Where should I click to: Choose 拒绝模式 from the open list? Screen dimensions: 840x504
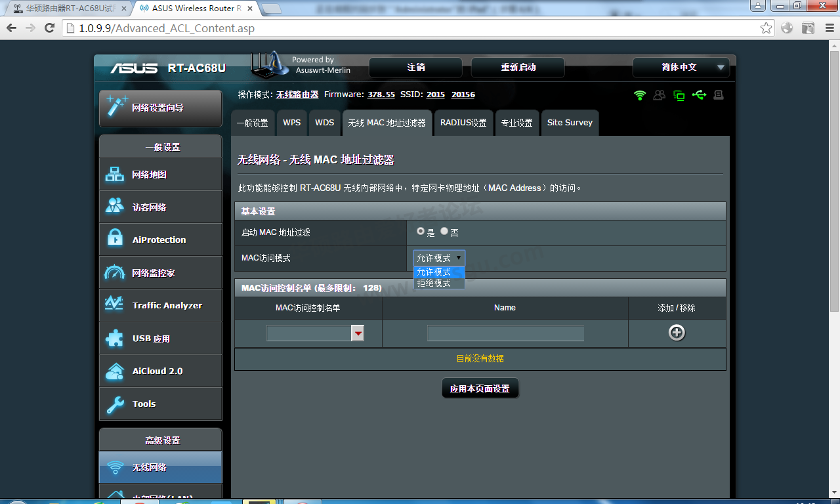pyautogui.click(x=439, y=283)
